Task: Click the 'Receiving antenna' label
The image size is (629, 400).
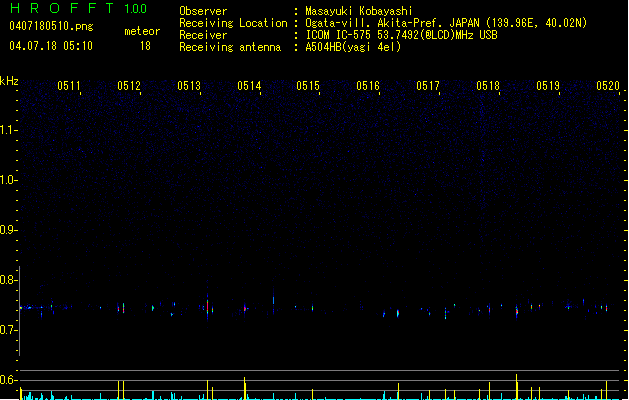Action: pyautogui.click(x=230, y=47)
